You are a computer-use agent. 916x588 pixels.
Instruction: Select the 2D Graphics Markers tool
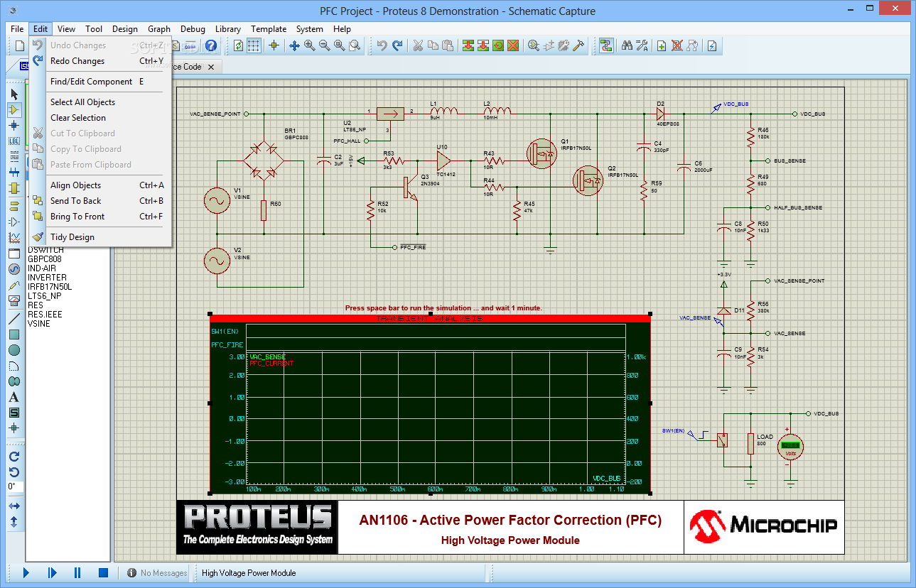tap(14, 428)
